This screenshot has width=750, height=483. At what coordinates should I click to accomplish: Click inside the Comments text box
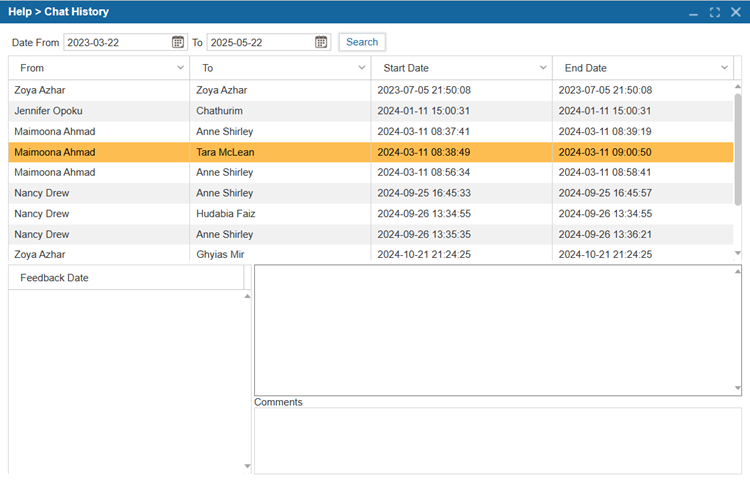coord(496,440)
